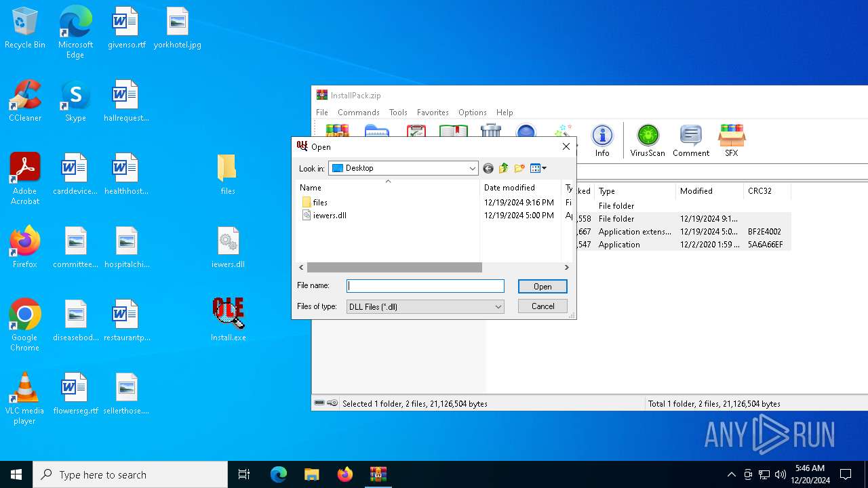Select givenso.rtf on the desktop
Viewport: 868px width, 488px height.
(x=126, y=28)
